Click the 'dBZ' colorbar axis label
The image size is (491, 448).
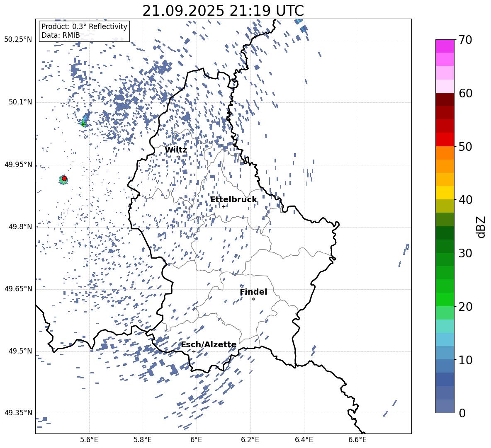click(481, 227)
